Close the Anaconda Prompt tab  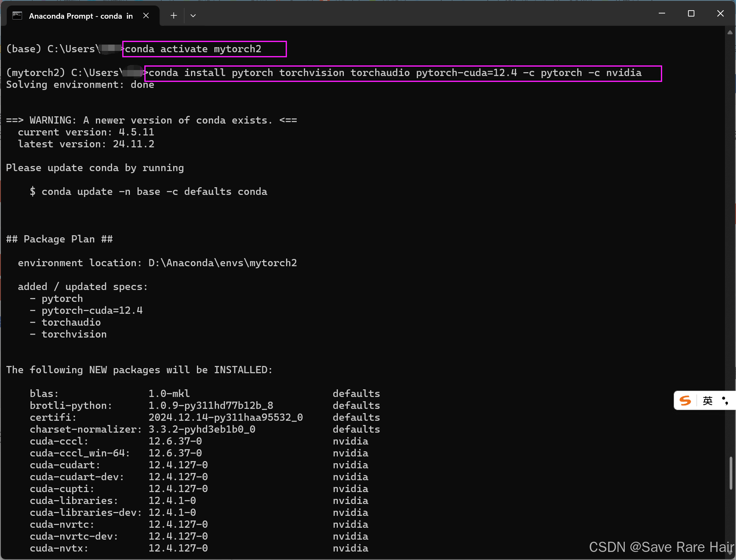coord(146,15)
